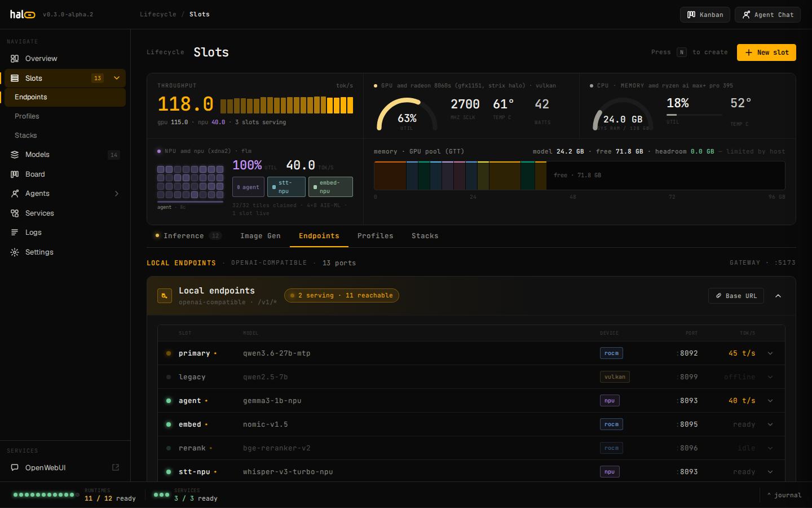Select the stt-npu NPU chip

point(286,187)
